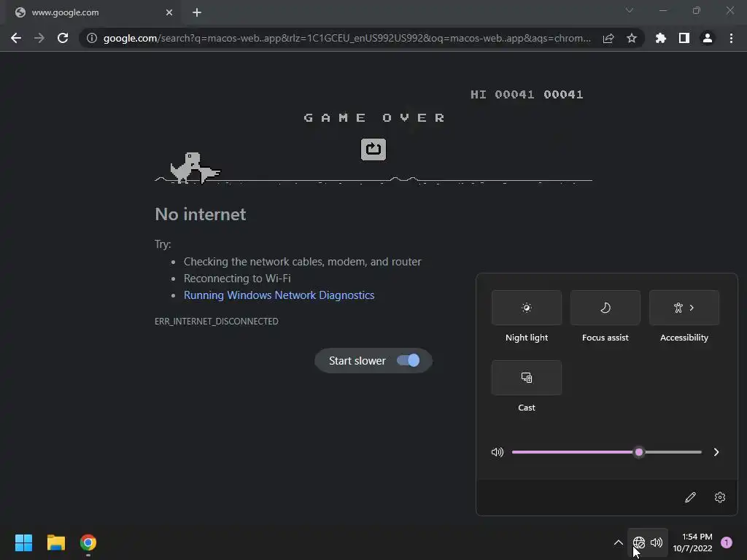Open Chrome three-dot menu

click(731, 38)
